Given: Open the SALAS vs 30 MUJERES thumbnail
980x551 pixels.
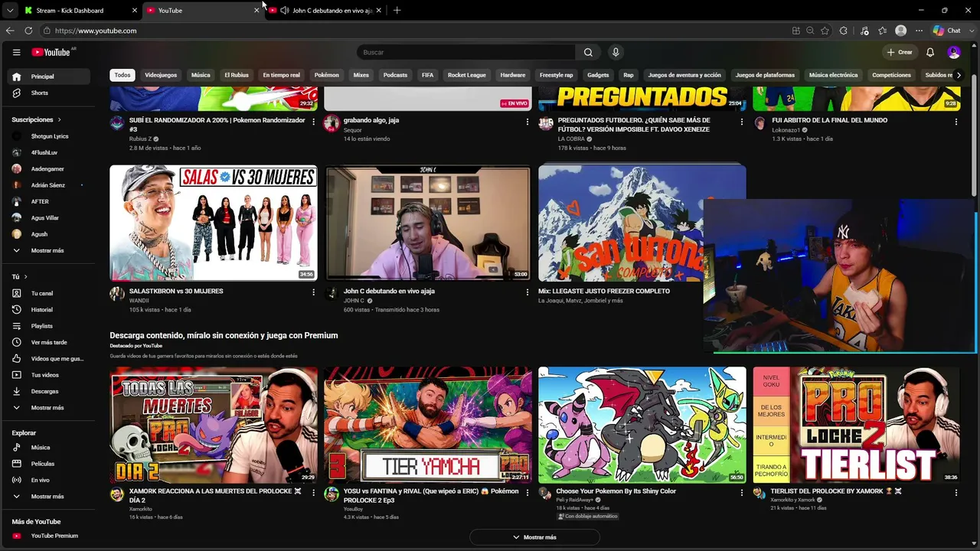Looking at the screenshot, I should [x=214, y=223].
